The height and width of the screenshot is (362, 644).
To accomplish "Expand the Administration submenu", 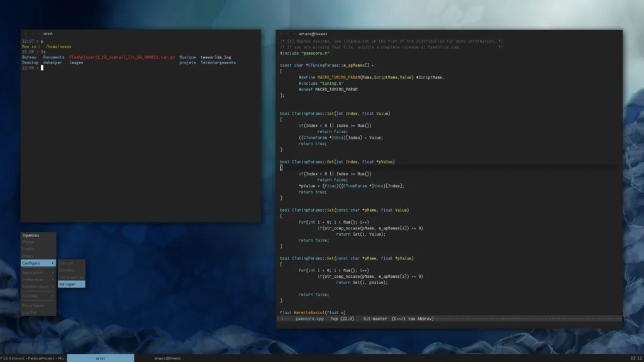I will click(x=36, y=287).
